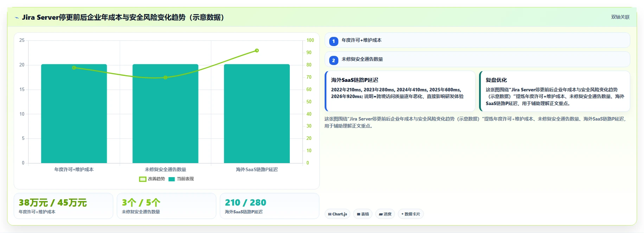The width and height of the screenshot is (644, 233).
Task: Click the latency text starting 2022年210ms
Action: [x=397, y=93]
